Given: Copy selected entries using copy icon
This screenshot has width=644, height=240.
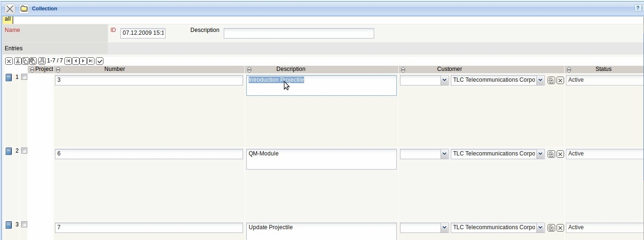Looking at the screenshot, I should click(x=25, y=61).
